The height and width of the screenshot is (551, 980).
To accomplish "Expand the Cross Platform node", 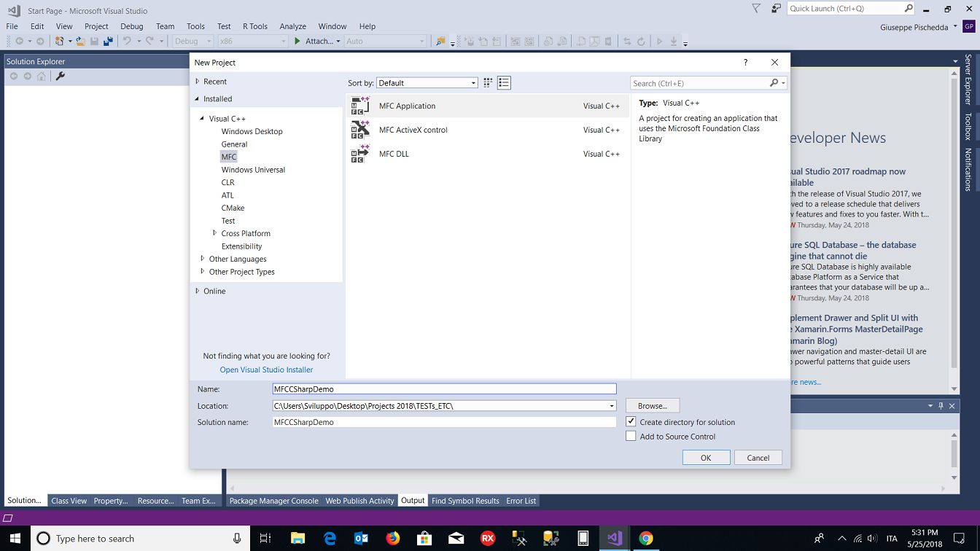I will point(214,233).
